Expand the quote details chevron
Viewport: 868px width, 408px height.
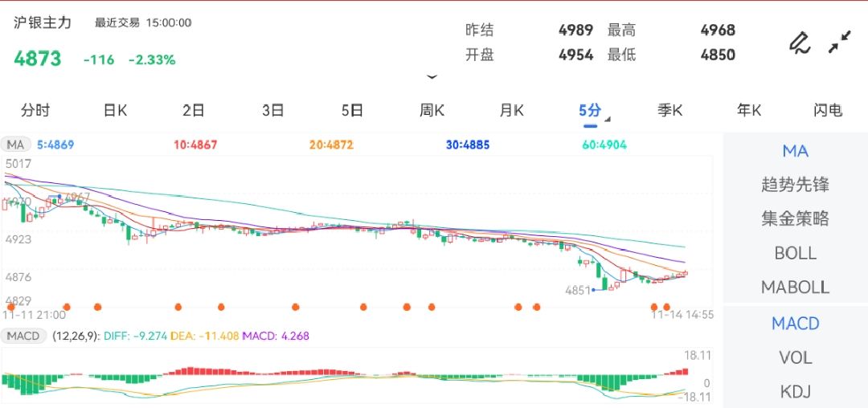click(432, 77)
